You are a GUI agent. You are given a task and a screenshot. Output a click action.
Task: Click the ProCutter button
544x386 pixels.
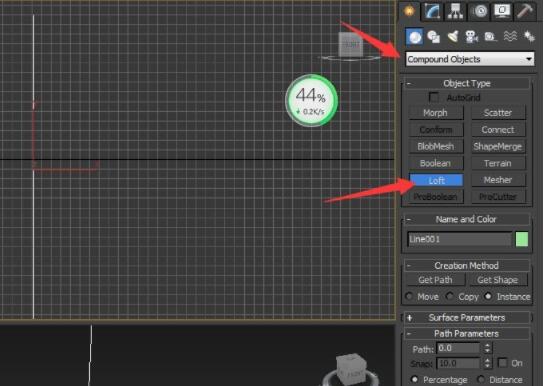[498, 197]
